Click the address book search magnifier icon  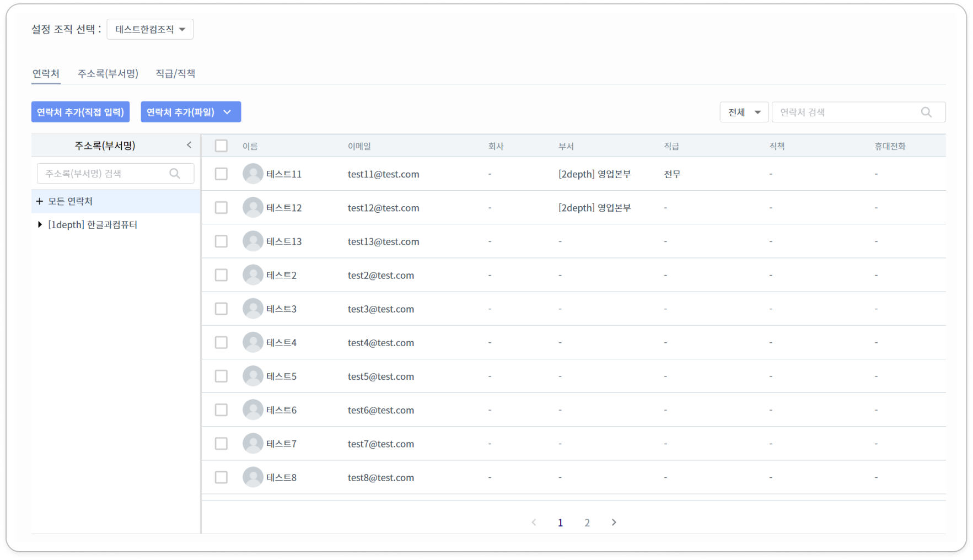coord(175,174)
